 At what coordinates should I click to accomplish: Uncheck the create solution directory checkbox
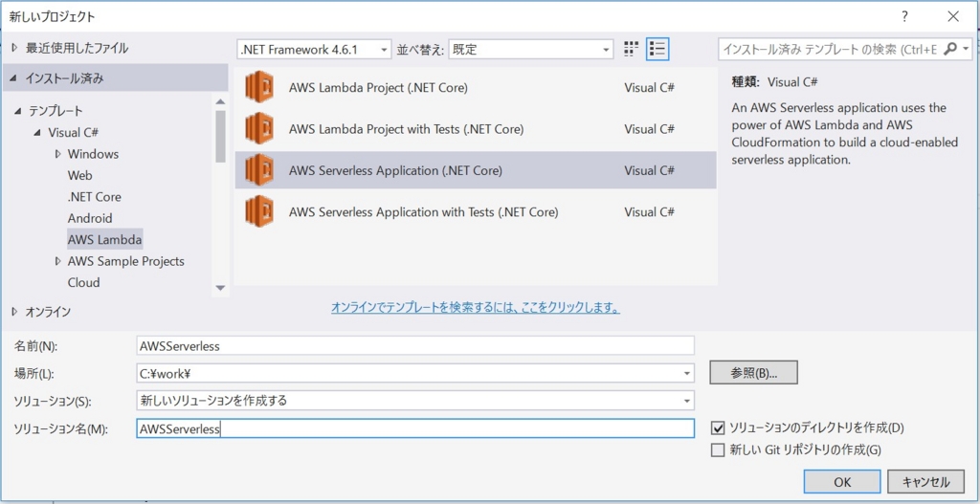point(718,427)
